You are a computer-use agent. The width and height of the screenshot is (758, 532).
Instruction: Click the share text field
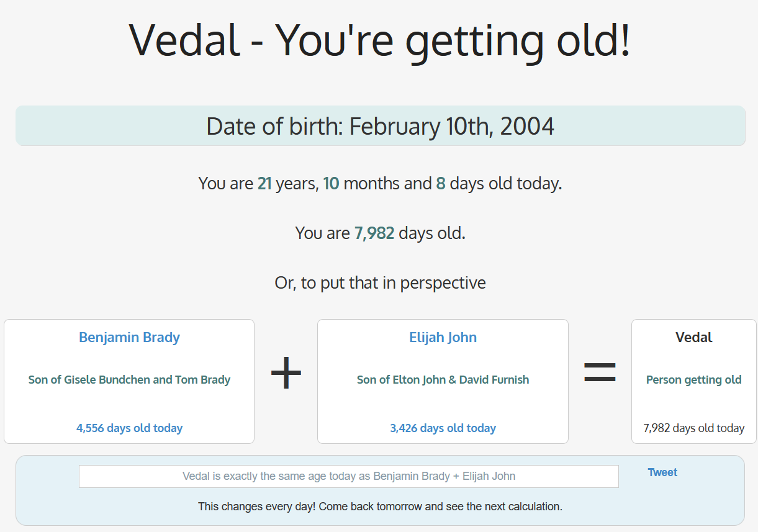click(x=348, y=477)
